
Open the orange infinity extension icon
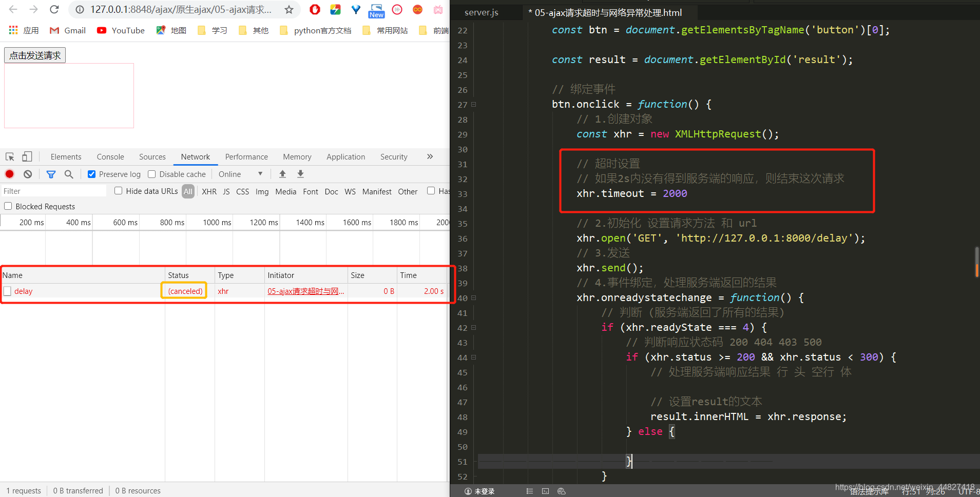417,9
